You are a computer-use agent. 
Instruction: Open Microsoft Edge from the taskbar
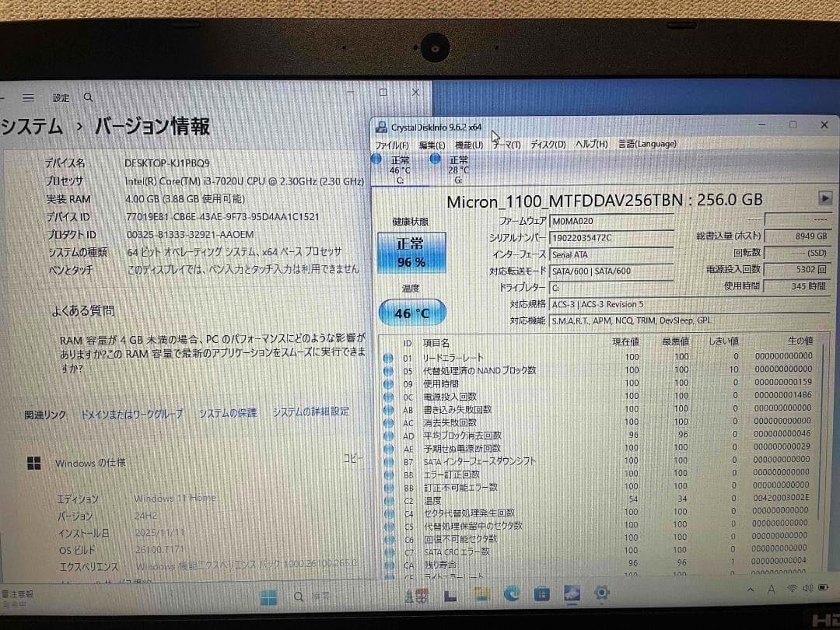512,595
